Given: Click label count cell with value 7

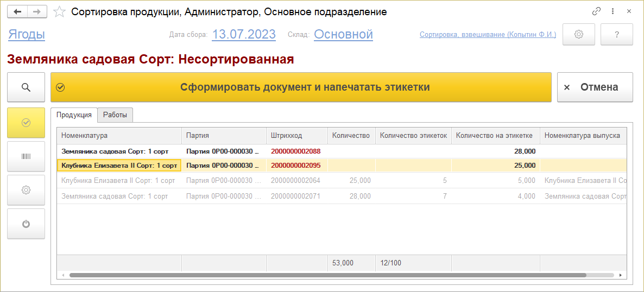Looking at the screenshot, I should point(413,196).
